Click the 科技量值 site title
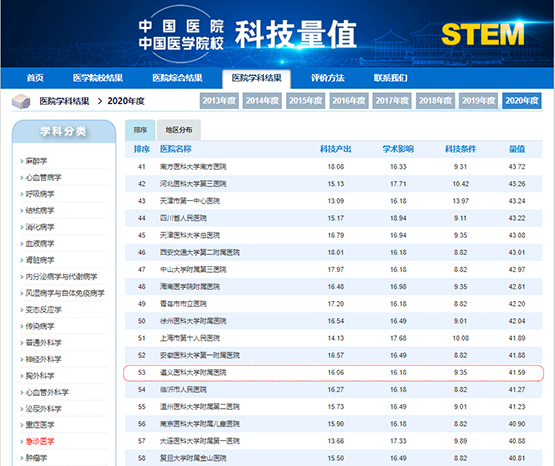 pos(296,34)
